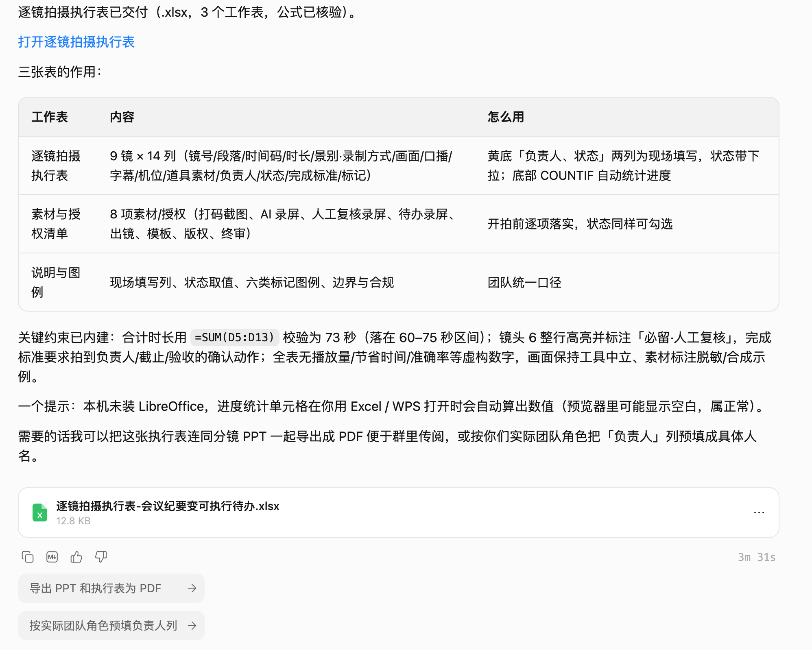Click arrow on 导出 PPT 和执行表为 PDF suggestion
This screenshot has height=650, width=812.
[192, 588]
